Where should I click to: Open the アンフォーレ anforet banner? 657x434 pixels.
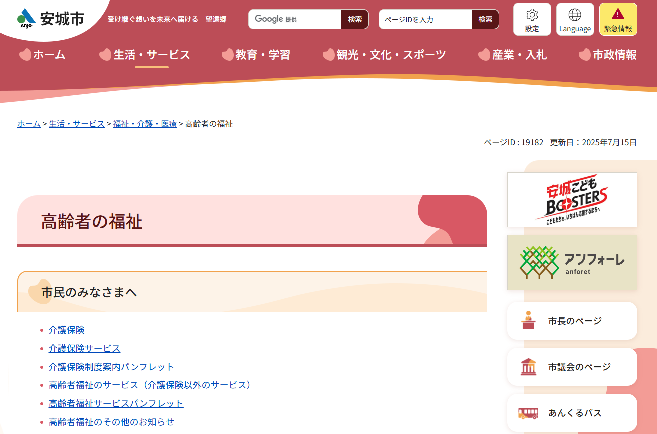click(x=572, y=263)
